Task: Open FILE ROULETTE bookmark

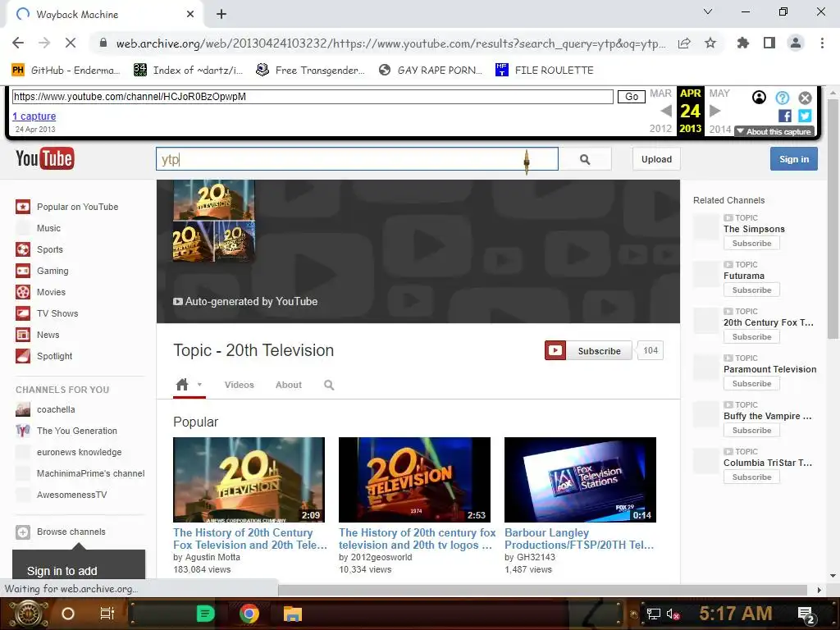Action: click(545, 71)
